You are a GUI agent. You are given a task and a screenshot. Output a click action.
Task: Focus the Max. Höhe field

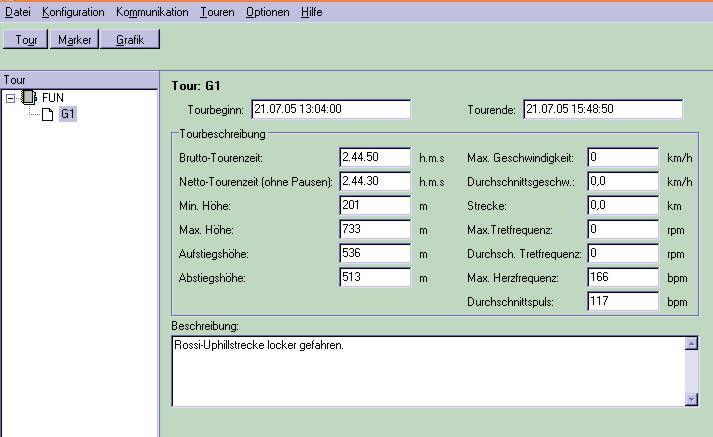375,229
